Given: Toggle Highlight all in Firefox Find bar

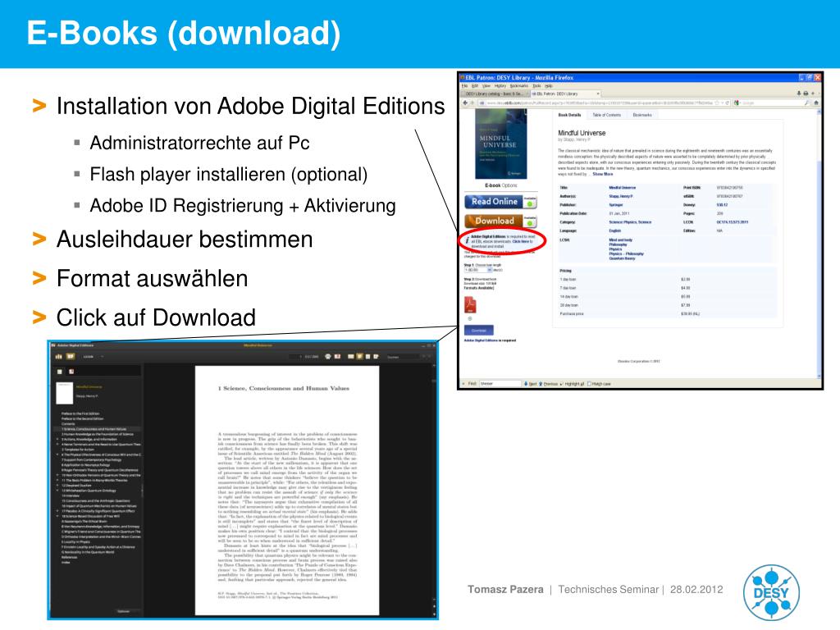Looking at the screenshot, I should pyautogui.click(x=572, y=384).
